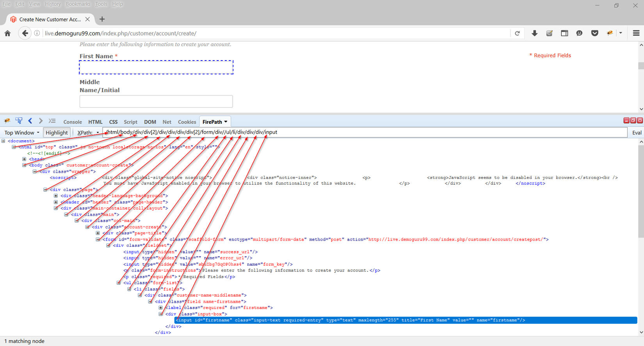Expand the page-title div node
Screen dimensions: 644x346
pos(98,233)
